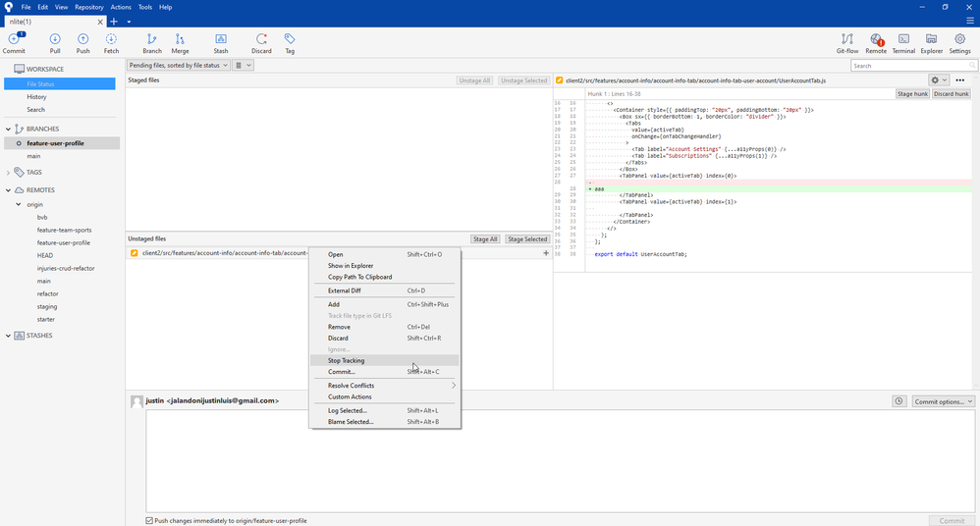This screenshot has height=526, width=980.
Task: Select External Diff menu entry
Action: tap(384, 290)
